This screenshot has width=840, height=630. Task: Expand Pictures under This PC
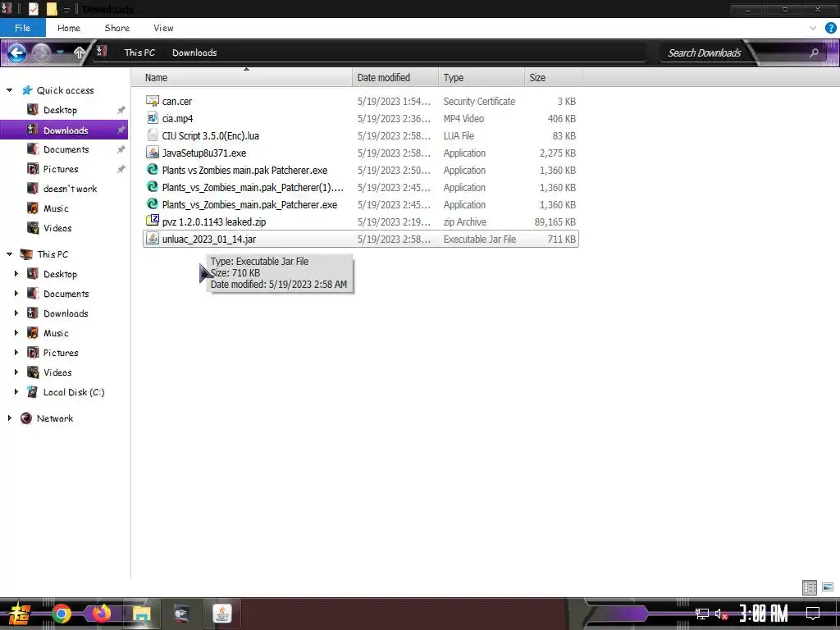click(16, 353)
